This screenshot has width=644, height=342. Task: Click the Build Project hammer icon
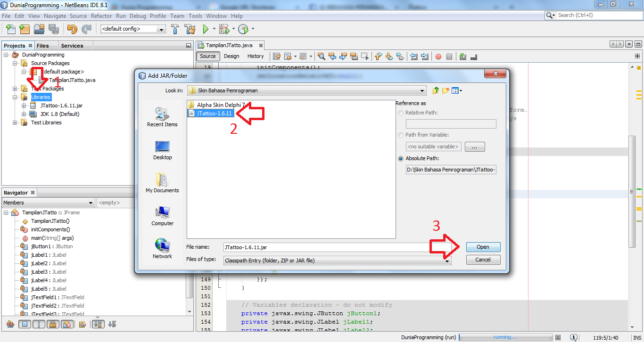175,29
